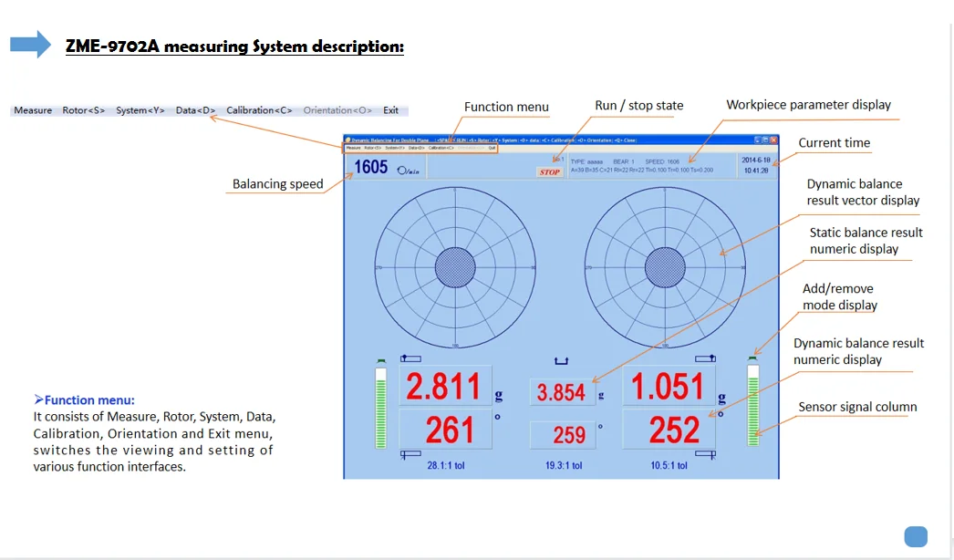Open Calibration<C> in the enlarged menu strip
The image size is (954, 560).
(x=259, y=110)
